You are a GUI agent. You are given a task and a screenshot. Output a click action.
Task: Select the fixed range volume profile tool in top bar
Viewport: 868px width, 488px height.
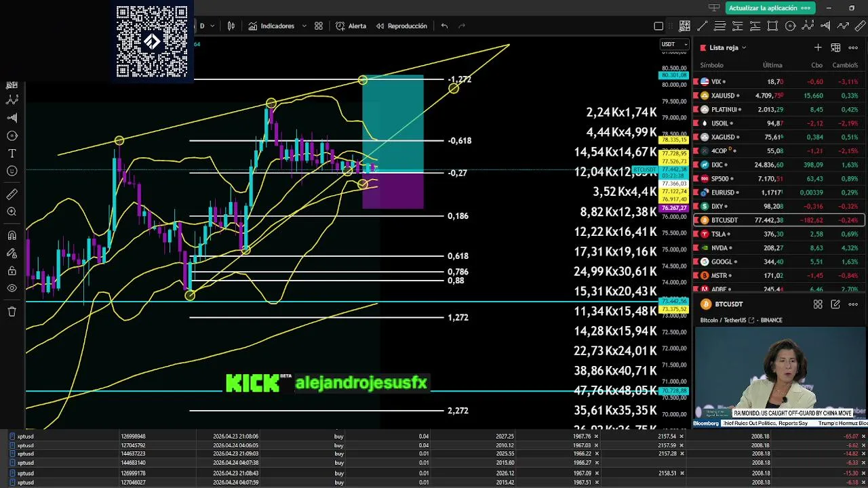825,26
